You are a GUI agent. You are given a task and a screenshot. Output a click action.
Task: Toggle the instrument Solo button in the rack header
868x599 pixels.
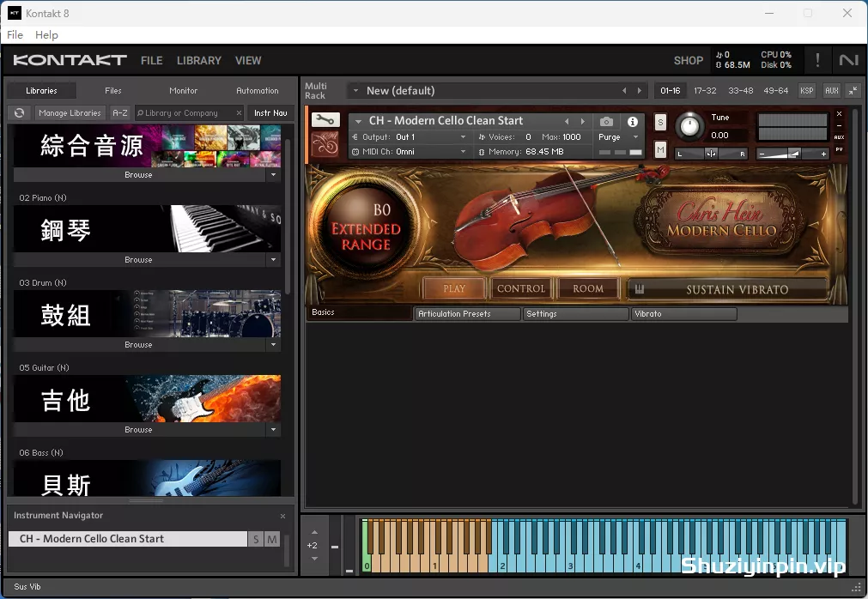point(660,122)
